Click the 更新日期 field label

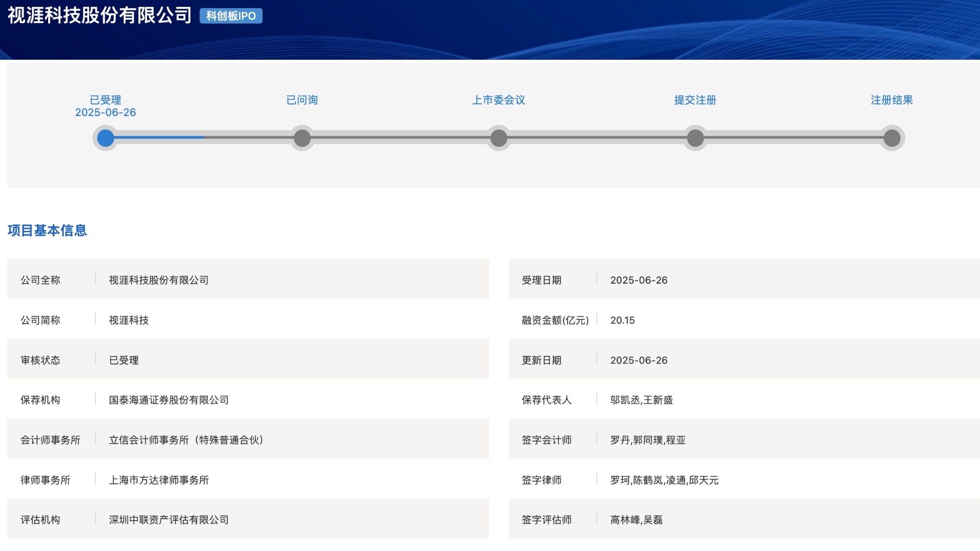click(542, 360)
